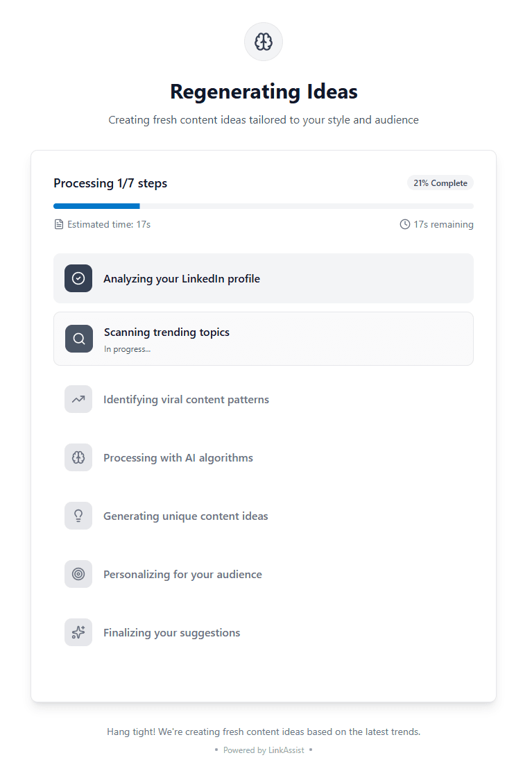Click the trending arrow icon for viral patterns
The image size is (532, 769).
point(78,399)
